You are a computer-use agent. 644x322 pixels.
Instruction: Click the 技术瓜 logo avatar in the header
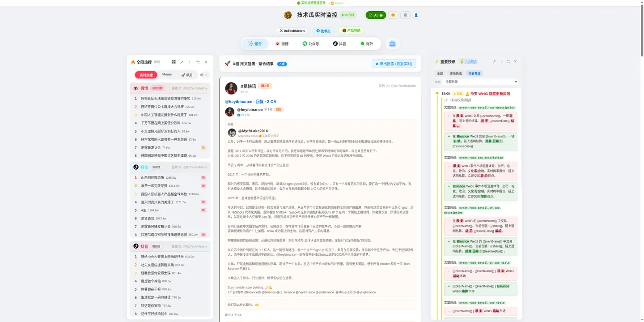(288, 15)
